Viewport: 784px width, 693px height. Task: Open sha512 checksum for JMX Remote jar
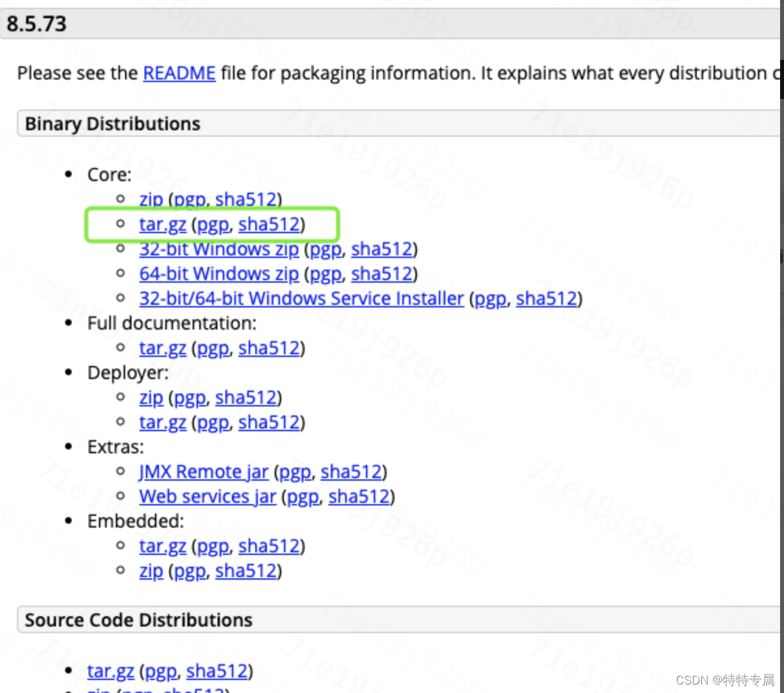pos(352,472)
